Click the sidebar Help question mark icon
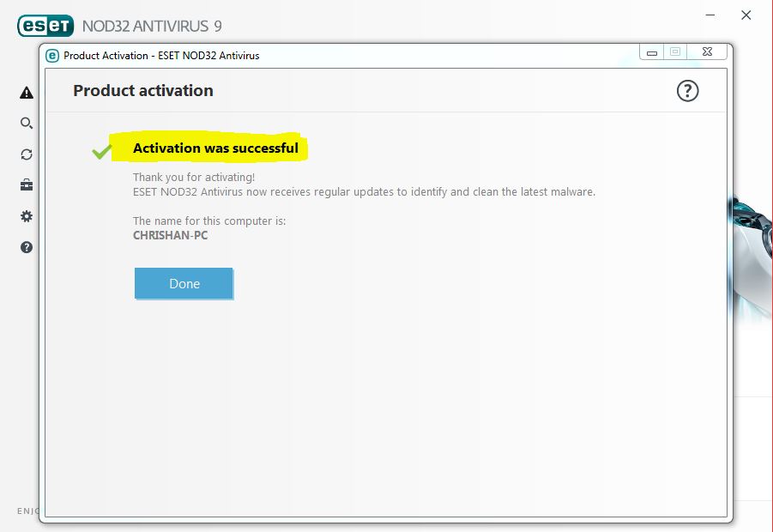This screenshot has height=532, width=773. 26,248
